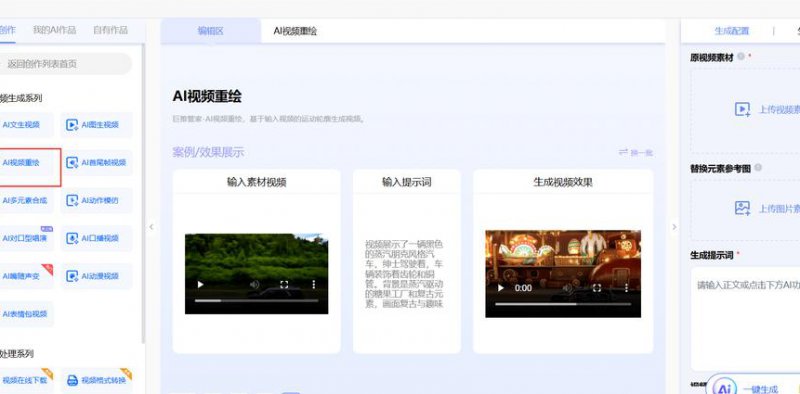Click the upload image icon under 替换元素参考图

tap(742, 208)
